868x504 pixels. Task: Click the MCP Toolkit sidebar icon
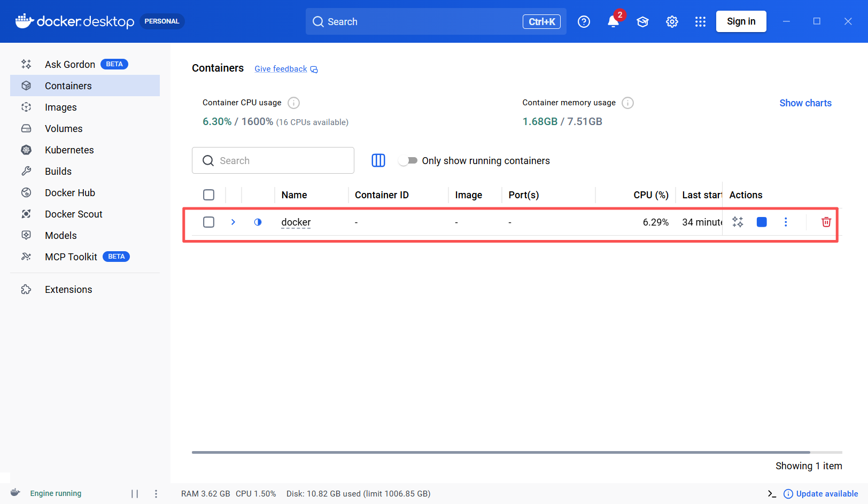point(26,257)
